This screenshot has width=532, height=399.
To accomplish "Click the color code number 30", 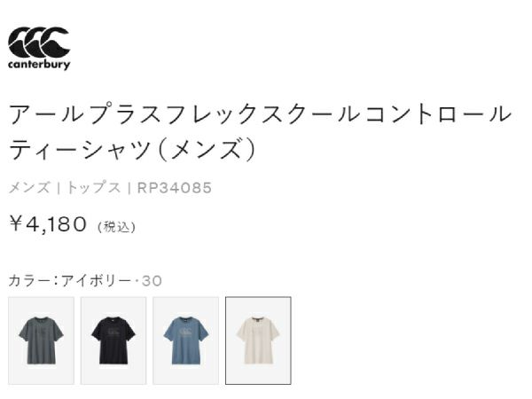I will tap(152, 280).
